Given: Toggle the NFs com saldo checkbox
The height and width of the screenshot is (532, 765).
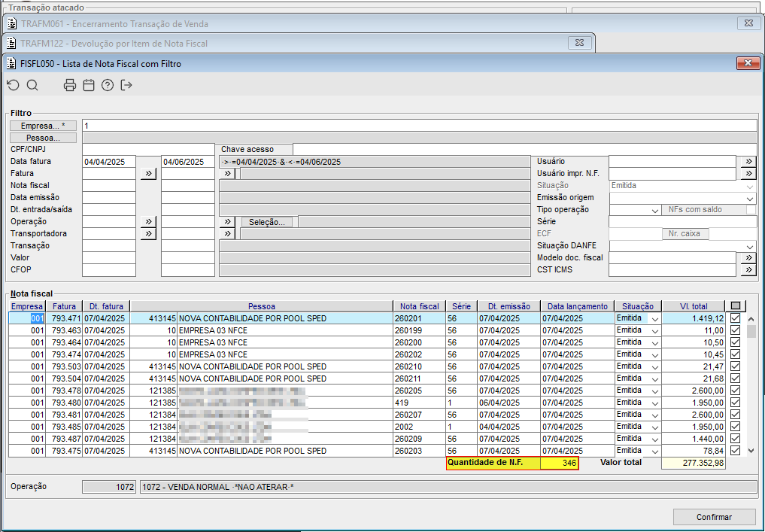Looking at the screenshot, I should 751,209.
